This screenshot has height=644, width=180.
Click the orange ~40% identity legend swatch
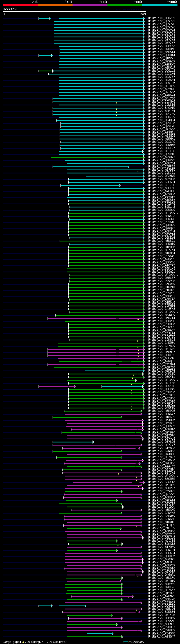[x=55, y=5]
